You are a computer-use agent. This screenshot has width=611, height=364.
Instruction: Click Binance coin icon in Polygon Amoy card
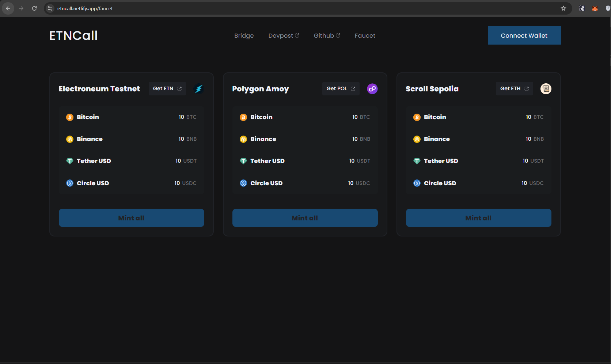tap(243, 139)
